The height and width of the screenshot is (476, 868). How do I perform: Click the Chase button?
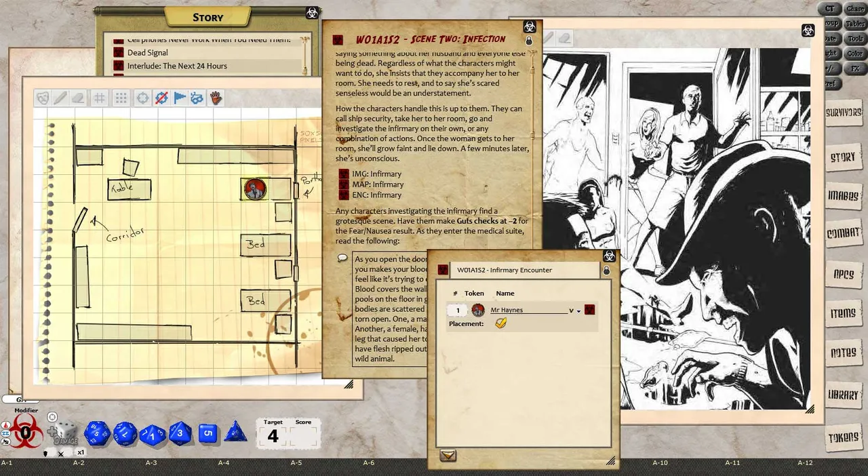(855, 9)
